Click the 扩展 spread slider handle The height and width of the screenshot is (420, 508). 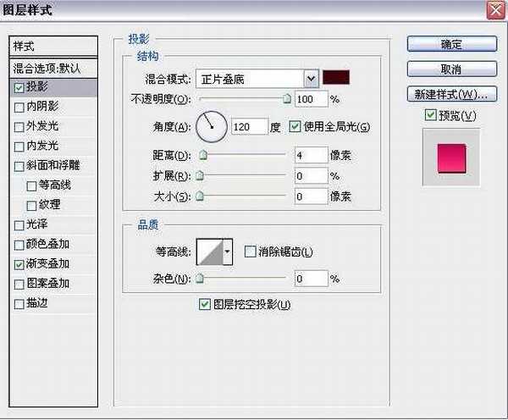(200, 175)
